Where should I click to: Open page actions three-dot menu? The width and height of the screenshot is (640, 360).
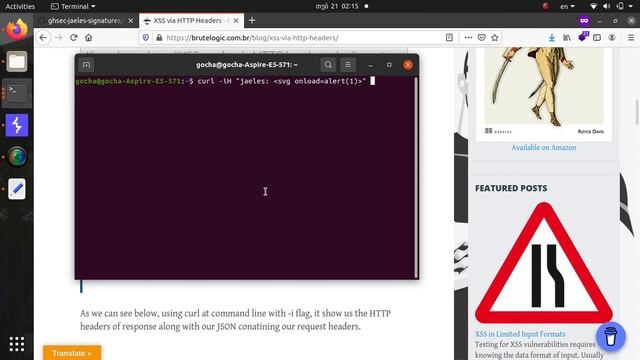pos(468,38)
